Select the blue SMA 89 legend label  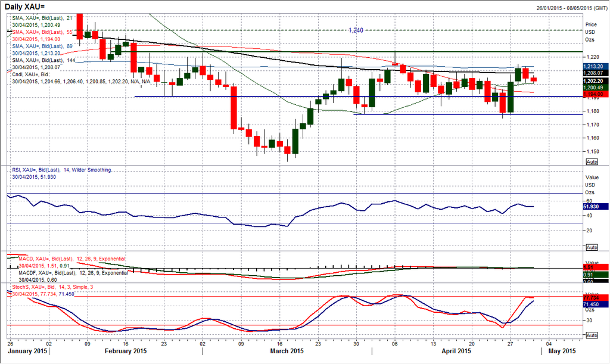tap(42, 46)
